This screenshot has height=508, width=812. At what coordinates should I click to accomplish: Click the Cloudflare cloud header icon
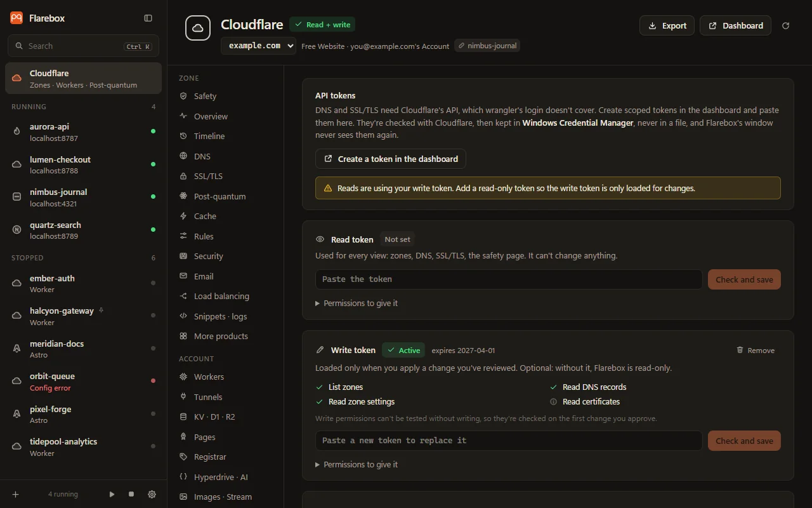[x=198, y=28]
